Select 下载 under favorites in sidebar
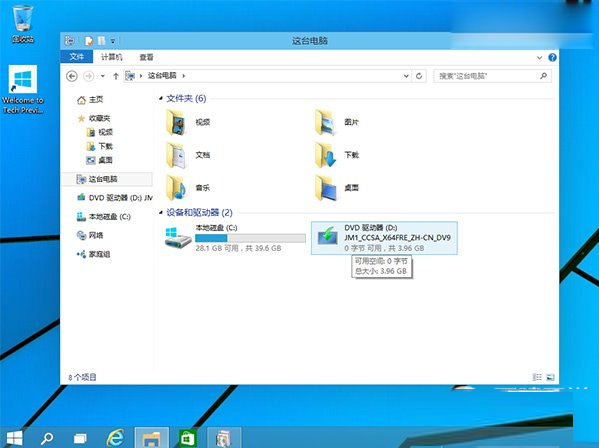Viewport: 599px width, 448px height. click(100, 146)
